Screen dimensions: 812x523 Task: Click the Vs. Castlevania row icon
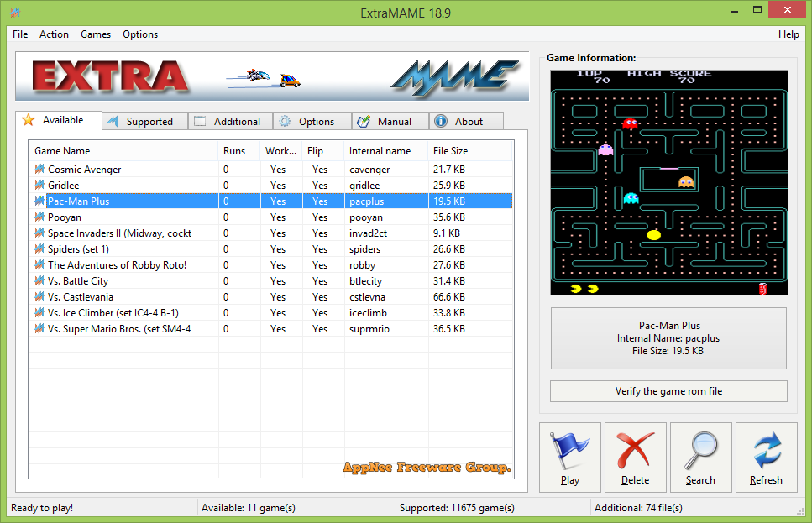point(39,296)
